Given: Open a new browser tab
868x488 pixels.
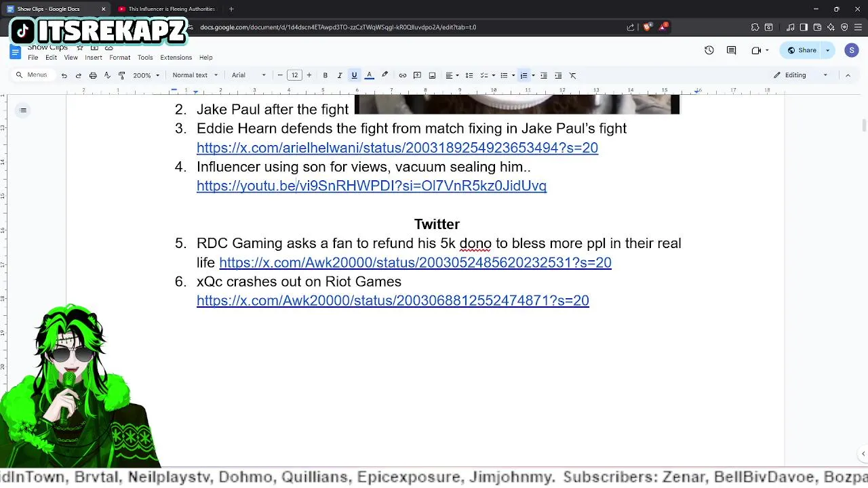Looking at the screenshot, I should (x=231, y=9).
